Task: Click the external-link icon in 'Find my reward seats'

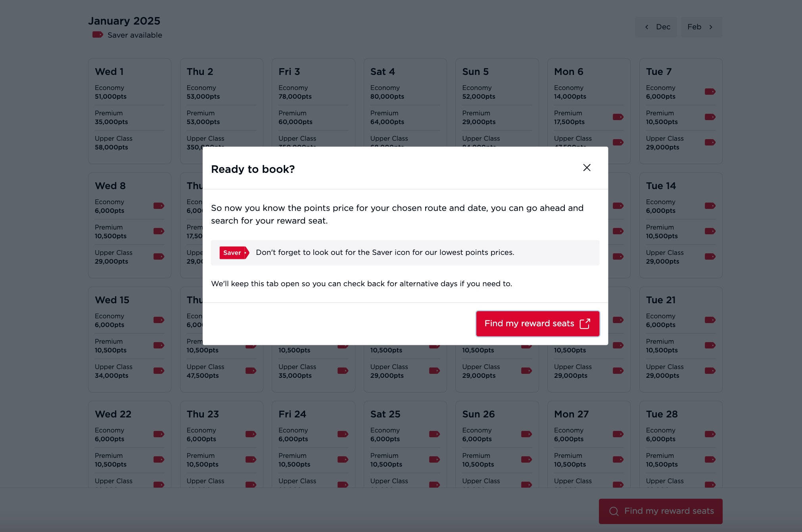Action: coord(585,323)
